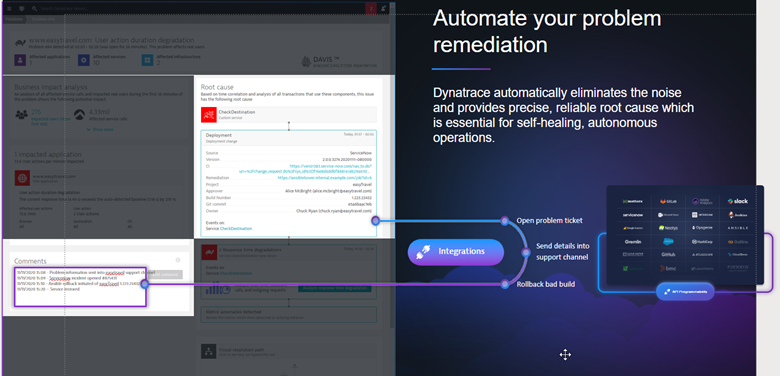The width and height of the screenshot is (780, 376).
Task: Click the Open problem ticket label
Action: [x=549, y=220]
